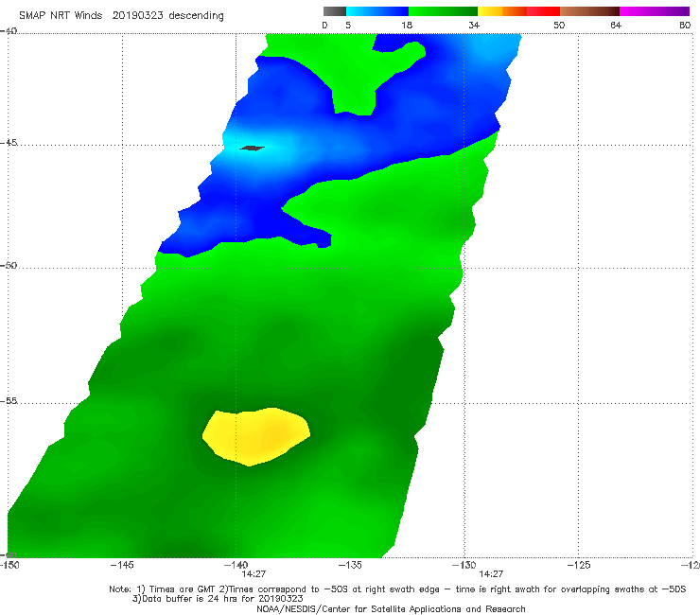Click the longitude label '-125'
The image size is (700, 615).
pos(579,565)
